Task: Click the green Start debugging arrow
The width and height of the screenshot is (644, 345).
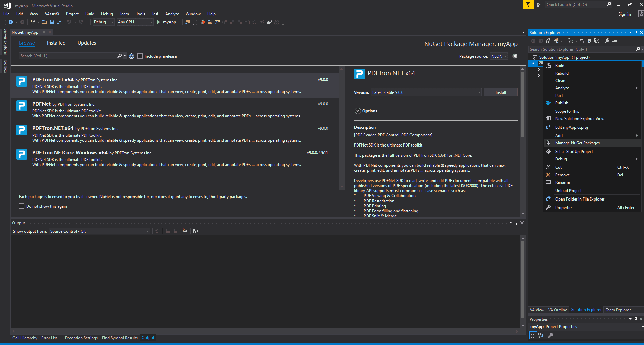Action: [x=158, y=22]
